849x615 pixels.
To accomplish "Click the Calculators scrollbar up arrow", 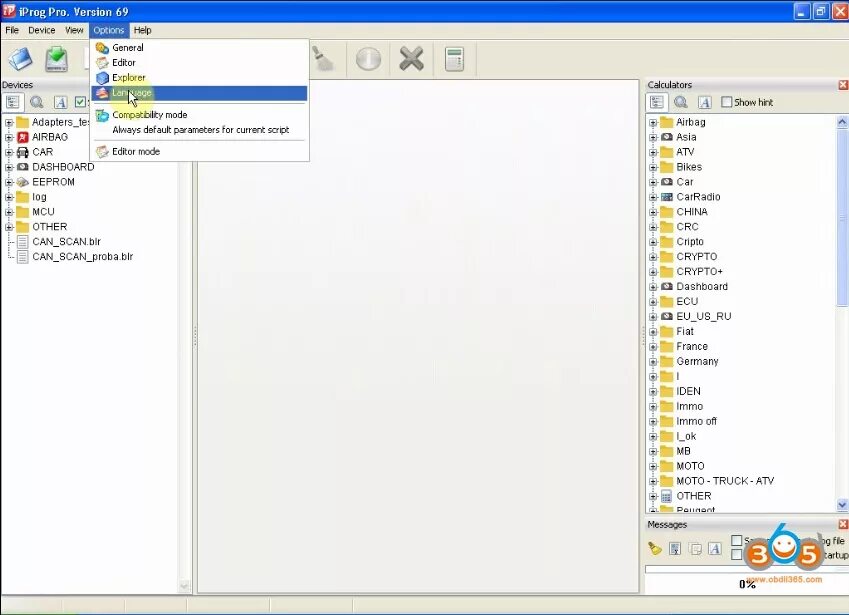I will point(842,122).
